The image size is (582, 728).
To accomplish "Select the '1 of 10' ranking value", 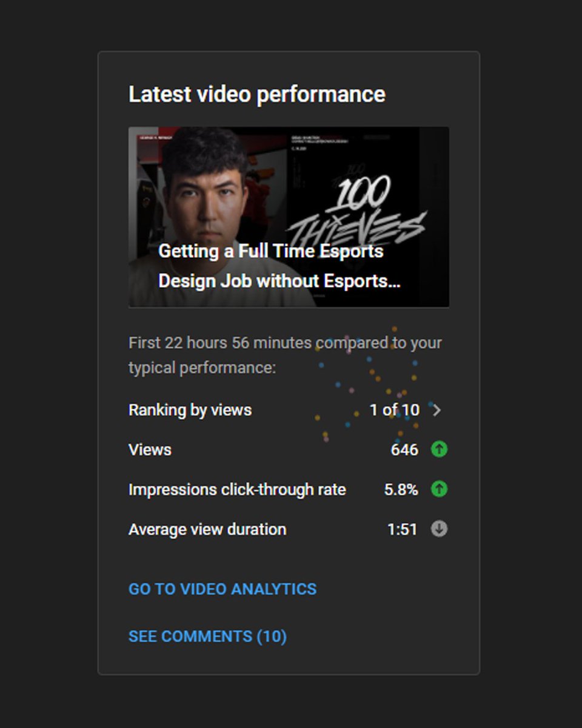I will [x=395, y=410].
